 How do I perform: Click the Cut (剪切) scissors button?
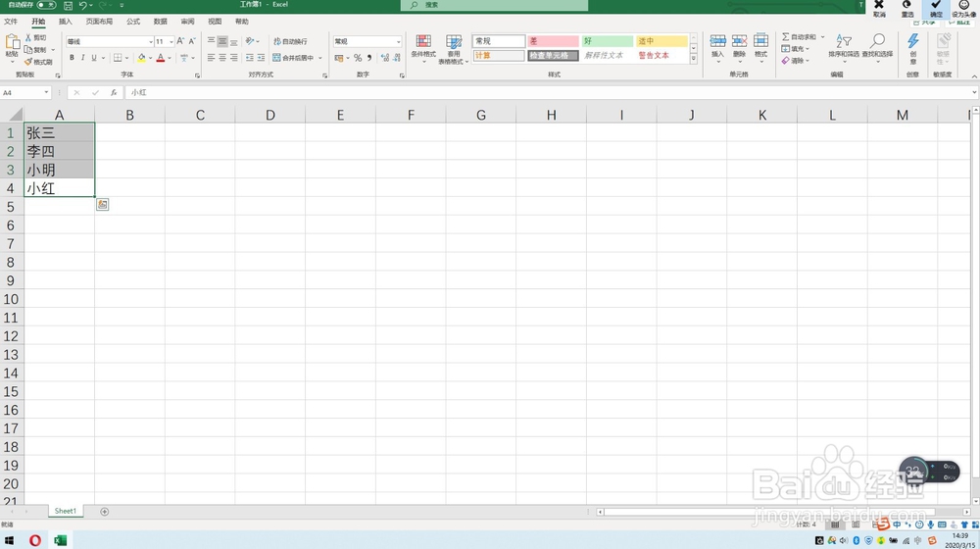35,37
